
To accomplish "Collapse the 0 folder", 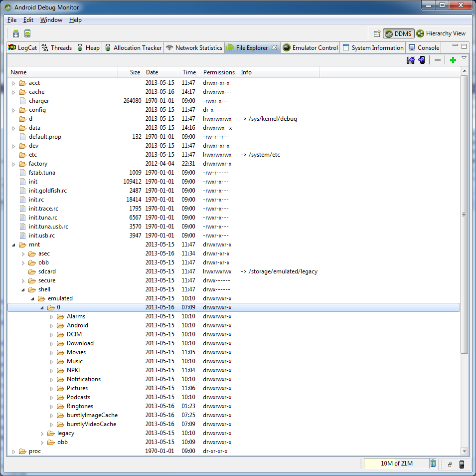I will pos(42,308).
